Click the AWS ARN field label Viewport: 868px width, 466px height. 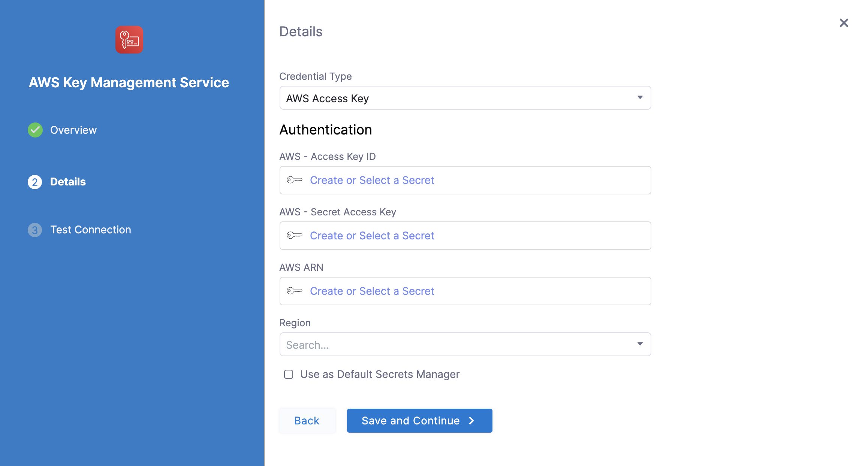click(301, 267)
